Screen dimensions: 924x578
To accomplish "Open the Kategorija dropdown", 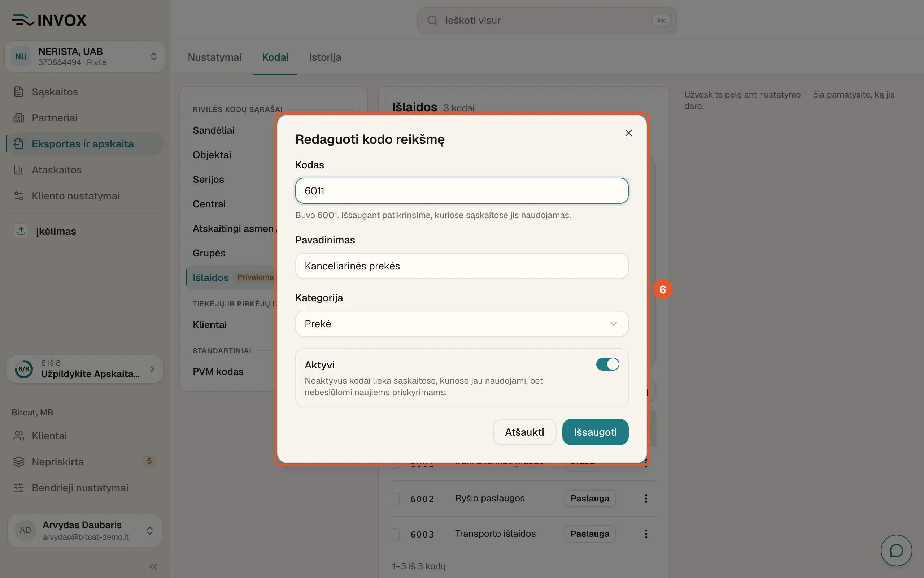I will click(x=462, y=324).
